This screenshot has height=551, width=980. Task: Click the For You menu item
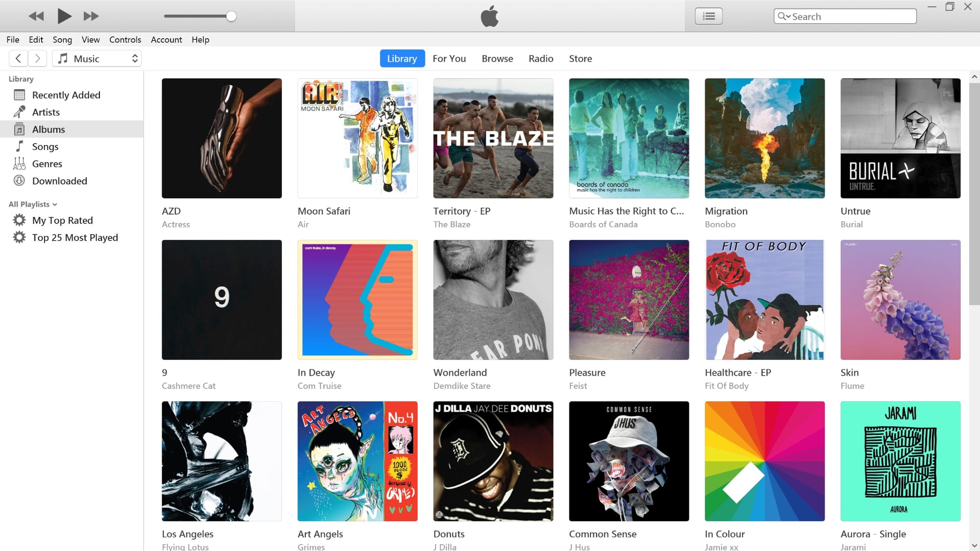click(x=449, y=59)
